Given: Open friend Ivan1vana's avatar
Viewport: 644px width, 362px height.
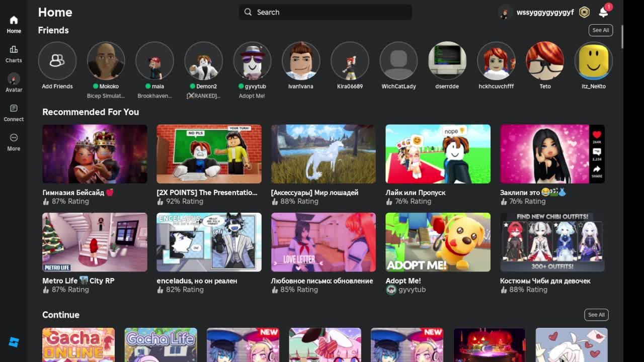Looking at the screenshot, I should coord(301,61).
